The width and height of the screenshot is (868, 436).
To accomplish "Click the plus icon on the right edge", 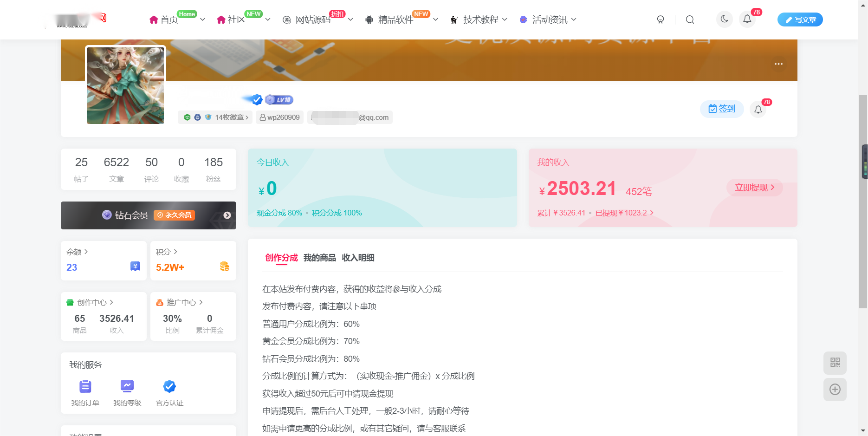I will pos(835,390).
